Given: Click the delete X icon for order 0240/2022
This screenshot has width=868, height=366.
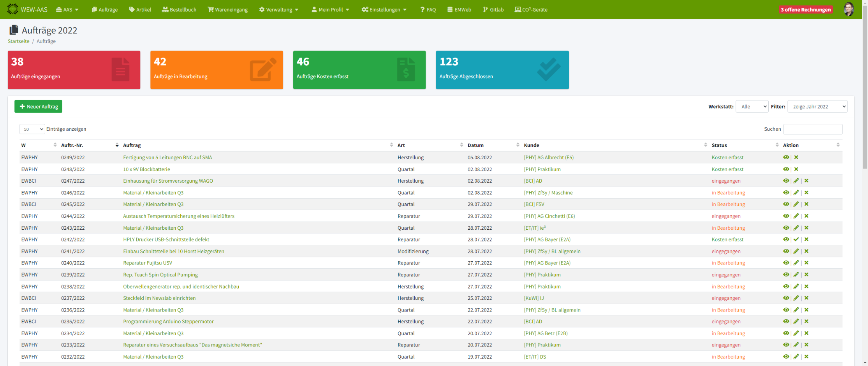Looking at the screenshot, I should (806, 263).
